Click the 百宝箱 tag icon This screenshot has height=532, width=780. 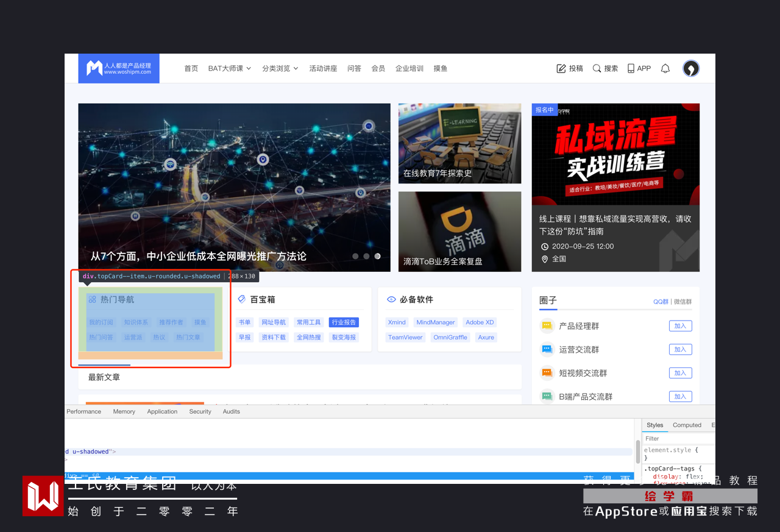pos(241,299)
